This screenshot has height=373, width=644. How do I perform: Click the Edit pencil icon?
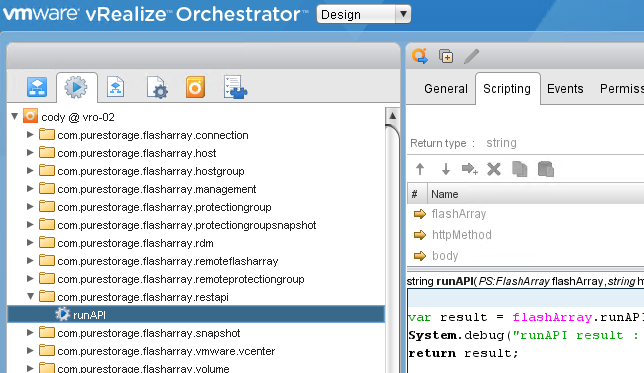coord(472,56)
